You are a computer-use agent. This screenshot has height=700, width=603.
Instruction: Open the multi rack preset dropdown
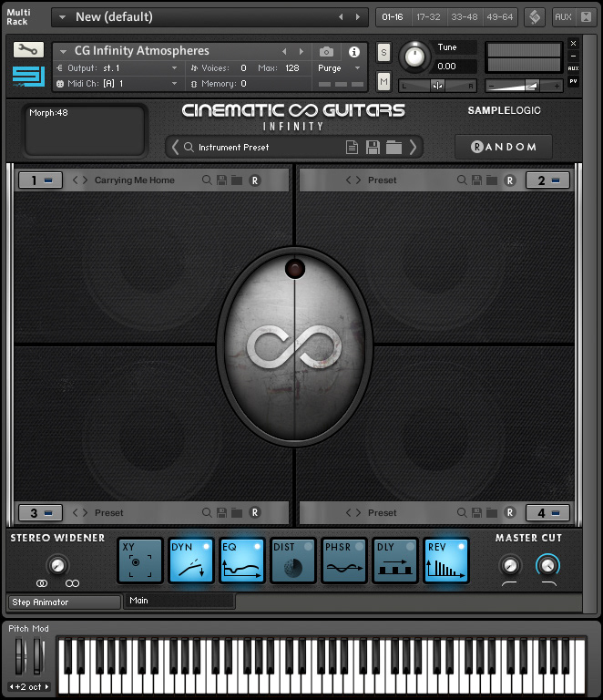63,17
